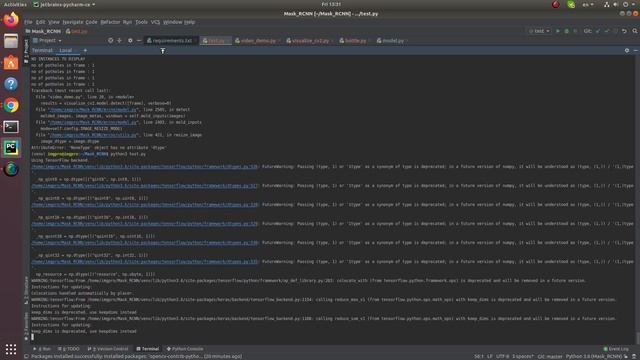Open the jetbrains-pycharm-ce app menu
Screen dimensions: 640x360
coord(64,4)
